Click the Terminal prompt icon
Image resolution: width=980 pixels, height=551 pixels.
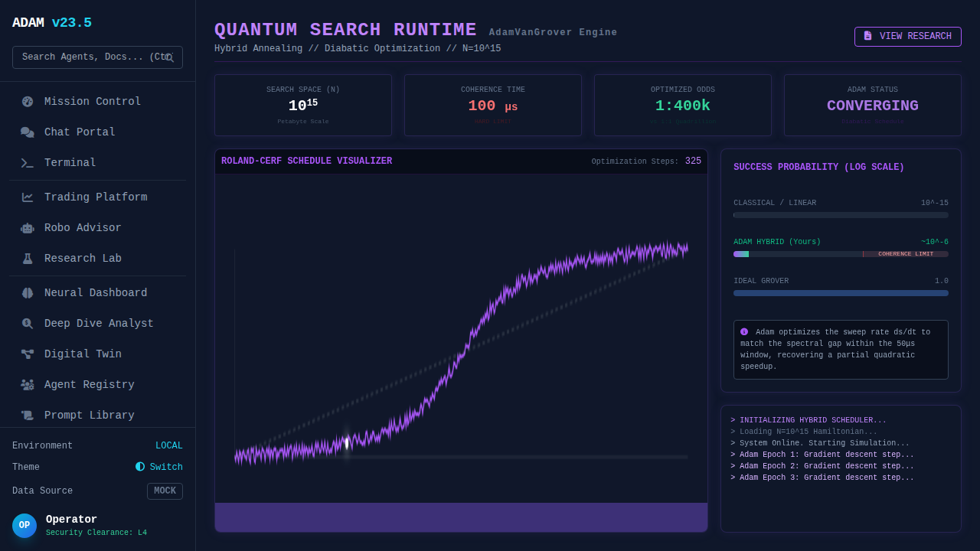point(28,163)
